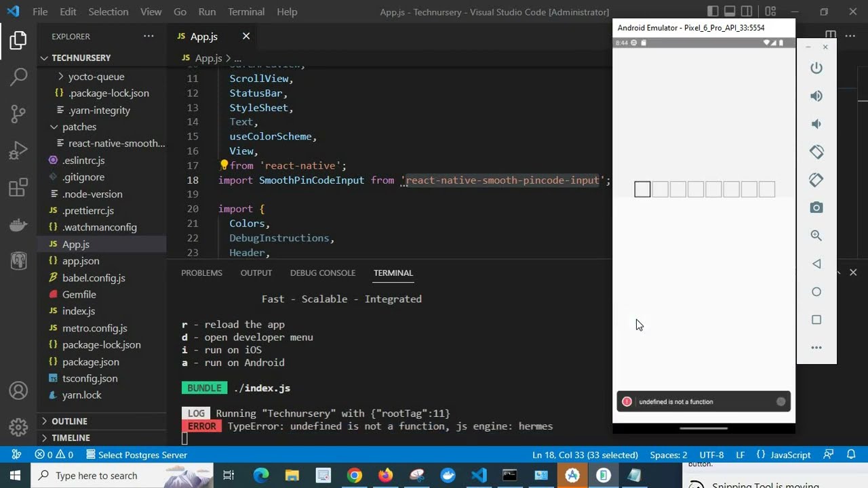Open yarn.lock in the explorer
The image size is (868, 488).
point(102,395)
